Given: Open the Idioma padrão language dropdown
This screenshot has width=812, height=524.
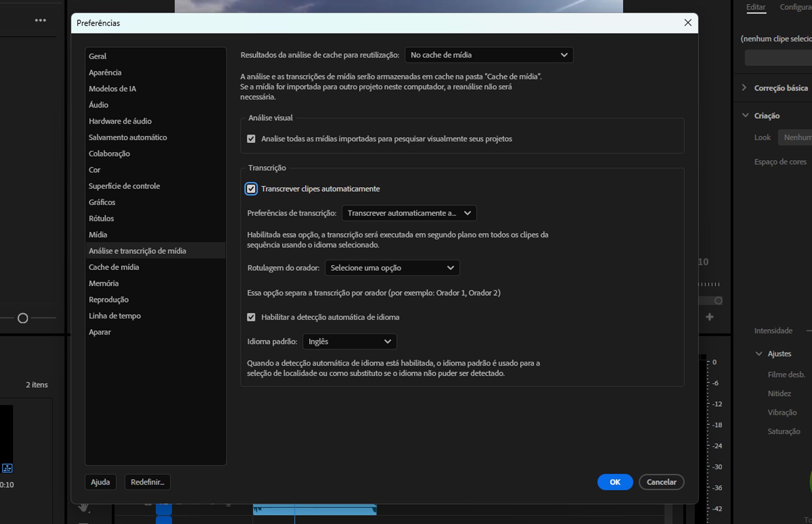Looking at the screenshot, I should point(349,342).
